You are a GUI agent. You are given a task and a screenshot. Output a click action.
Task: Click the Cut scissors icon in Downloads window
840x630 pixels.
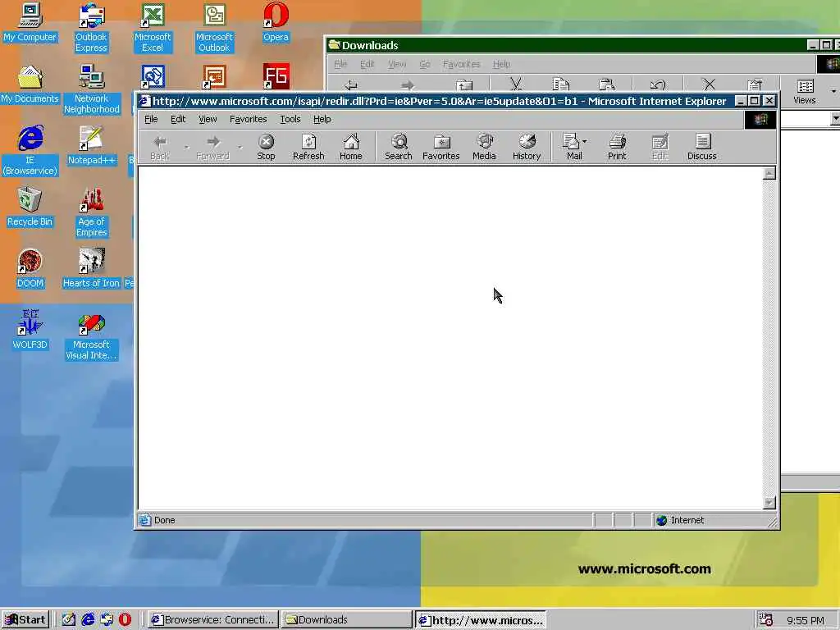click(x=516, y=84)
